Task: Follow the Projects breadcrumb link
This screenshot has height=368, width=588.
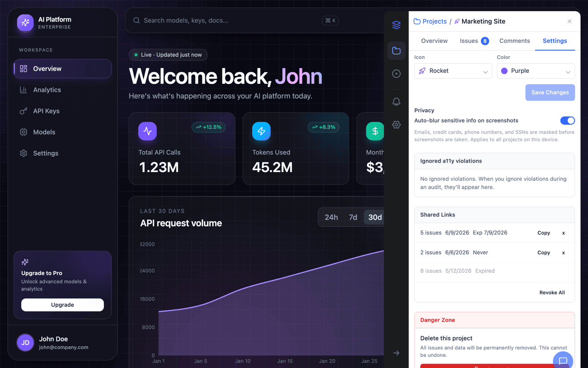Action: coord(430,21)
